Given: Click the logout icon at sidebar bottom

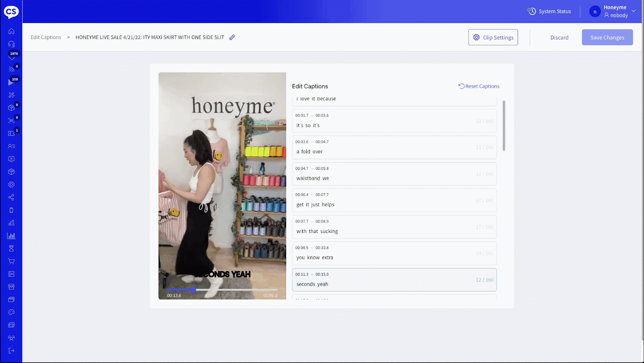Looking at the screenshot, I should 11,351.
